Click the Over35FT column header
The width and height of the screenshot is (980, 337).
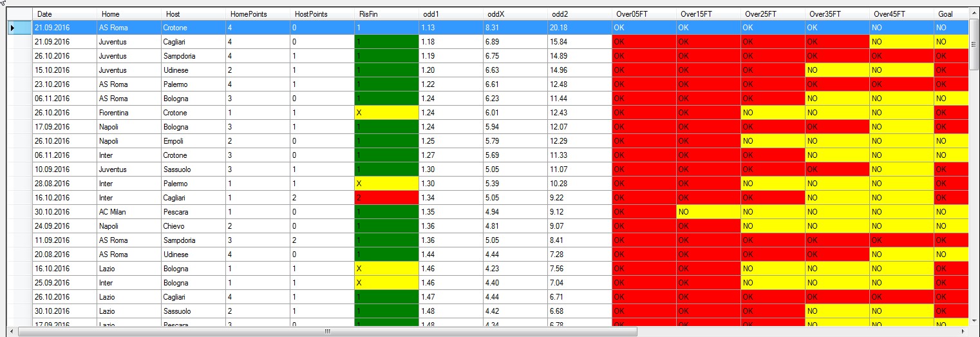click(837, 14)
